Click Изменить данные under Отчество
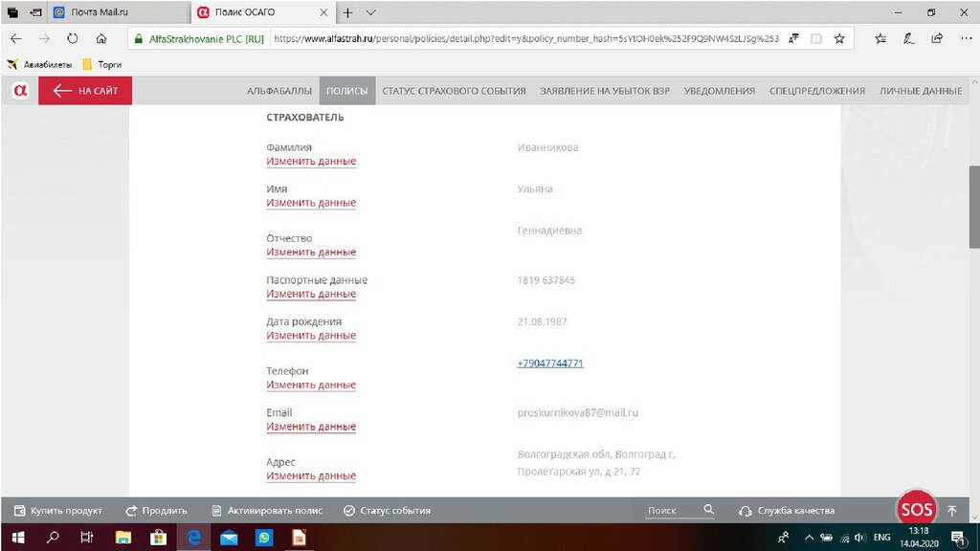The image size is (980, 551). 311,252
